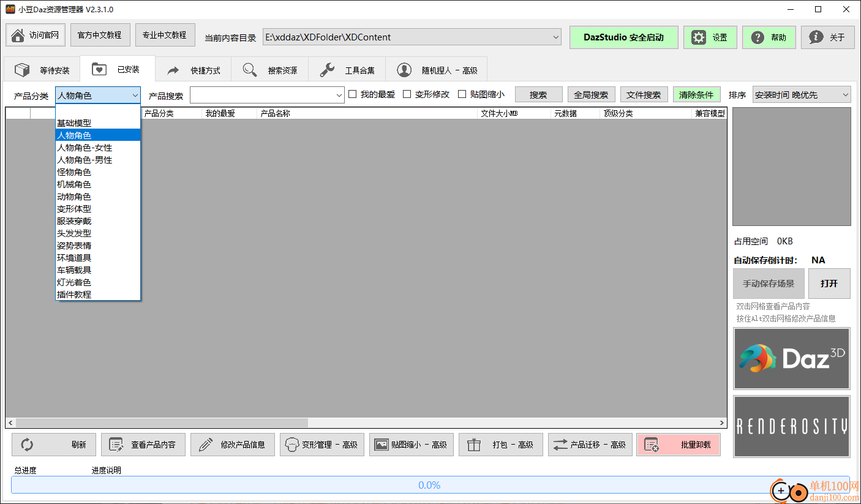Expand the 当前内容目录 path dropdown
861x504 pixels.
pyautogui.click(x=556, y=37)
